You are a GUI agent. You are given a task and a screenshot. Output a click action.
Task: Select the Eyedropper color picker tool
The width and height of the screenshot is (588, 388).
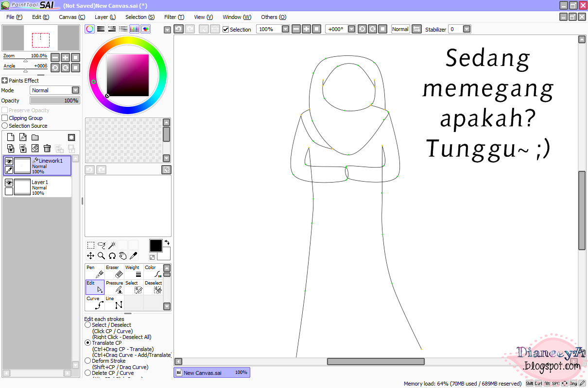point(133,255)
